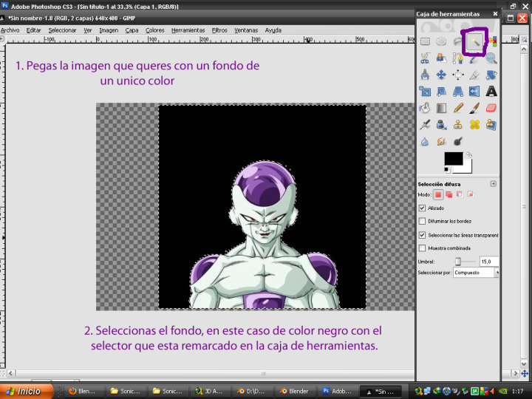Select the Blend gradient tool
The width and height of the screenshot is (532, 399).
pos(441,108)
